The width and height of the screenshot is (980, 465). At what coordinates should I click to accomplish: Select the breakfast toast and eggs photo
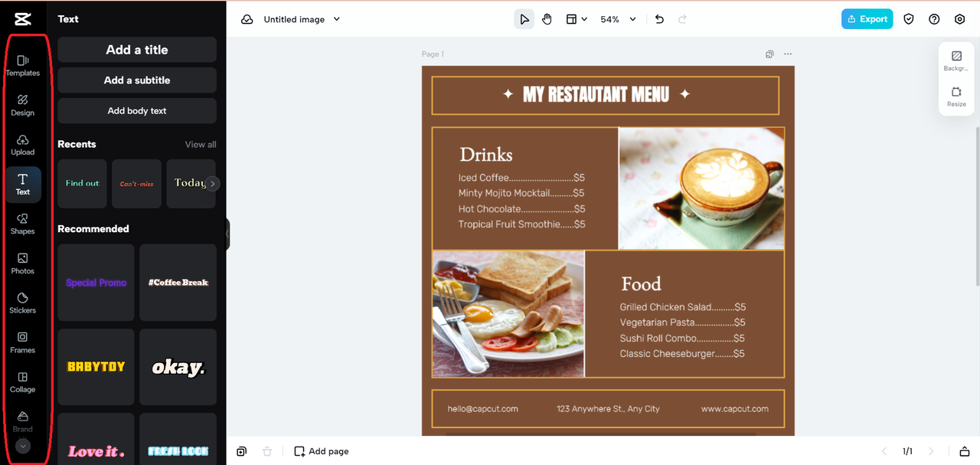[x=508, y=314]
